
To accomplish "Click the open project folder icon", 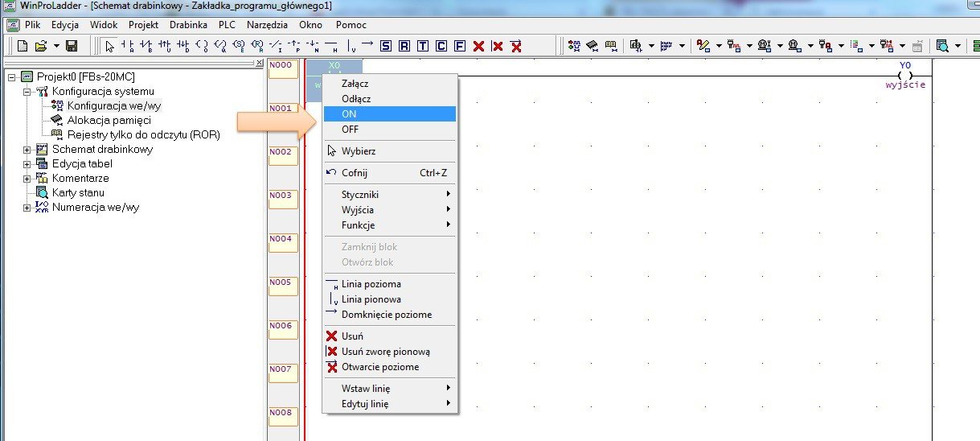I will [41, 46].
